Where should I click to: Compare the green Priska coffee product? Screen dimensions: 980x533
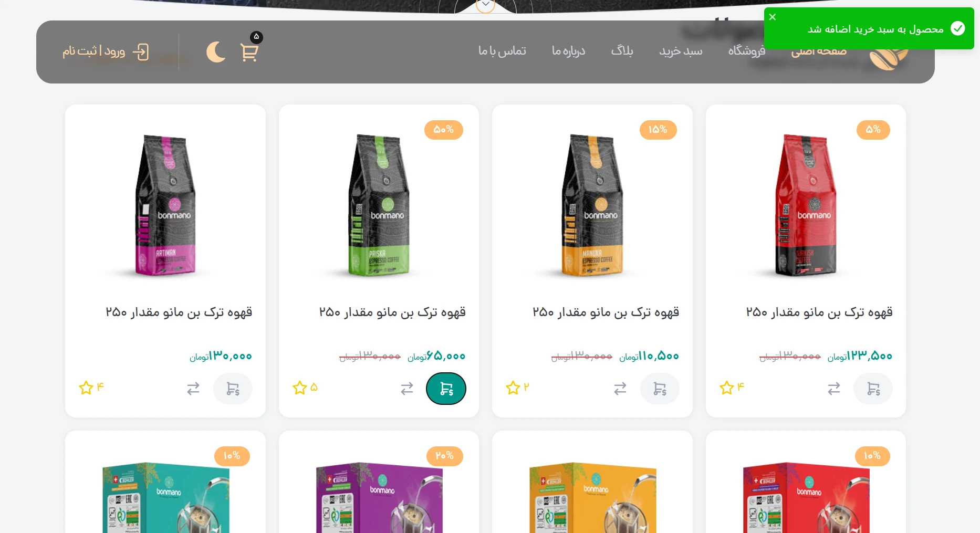tap(407, 389)
